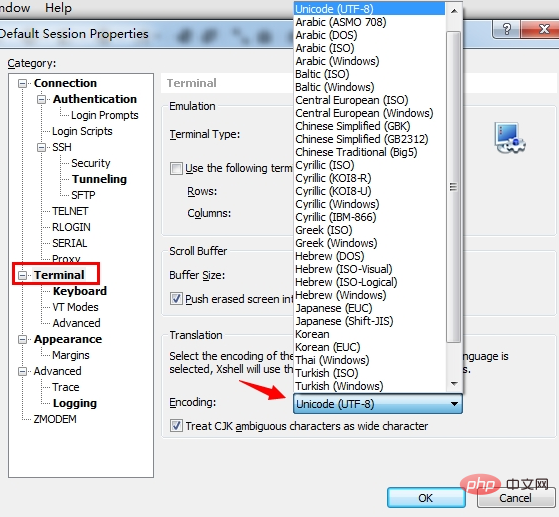
Task: Disable 'Treat CJK ambiguous characters' checkbox
Action: [176, 426]
